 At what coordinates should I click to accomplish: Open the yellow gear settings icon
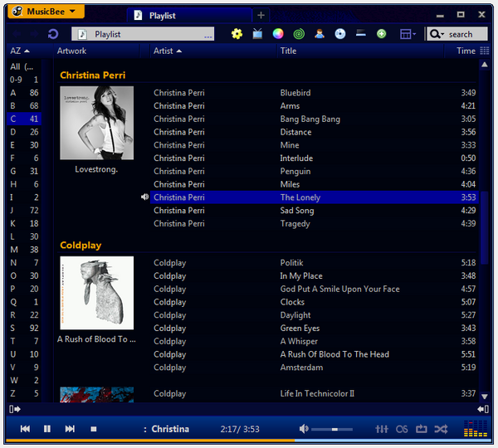coord(237,34)
